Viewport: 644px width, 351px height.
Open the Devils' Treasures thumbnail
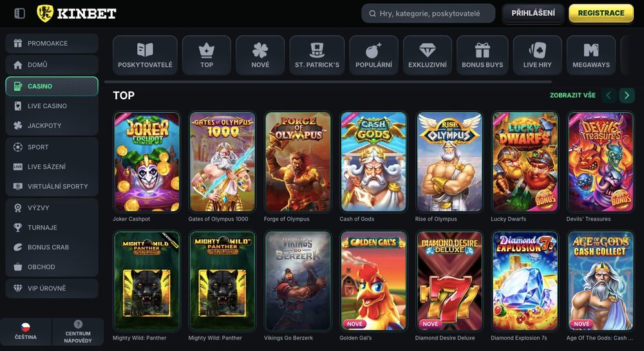click(x=600, y=162)
